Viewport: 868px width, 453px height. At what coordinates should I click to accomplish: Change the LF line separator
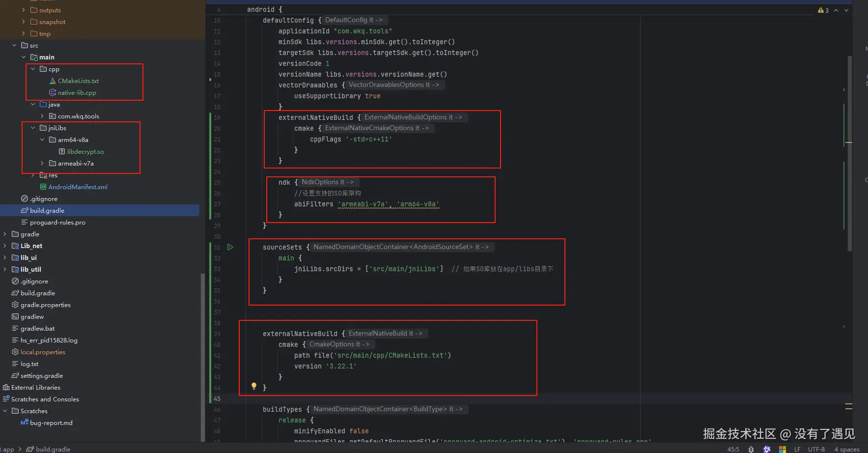coord(797,449)
